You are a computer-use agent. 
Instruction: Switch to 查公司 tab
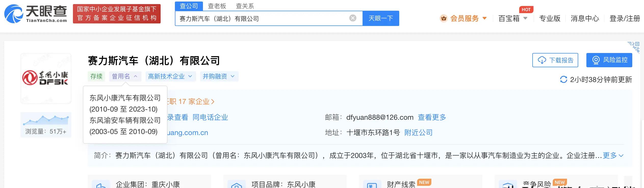(189, 6)
